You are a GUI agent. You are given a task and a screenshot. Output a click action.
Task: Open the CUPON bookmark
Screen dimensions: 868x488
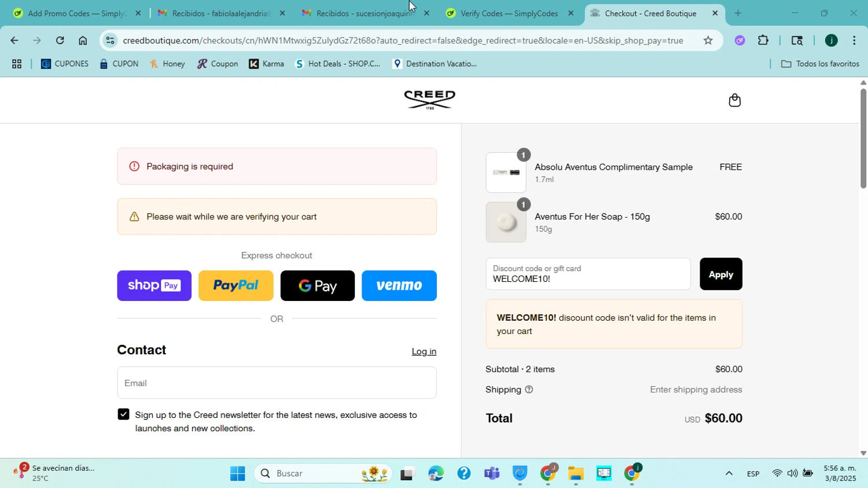tap(119, 64)
